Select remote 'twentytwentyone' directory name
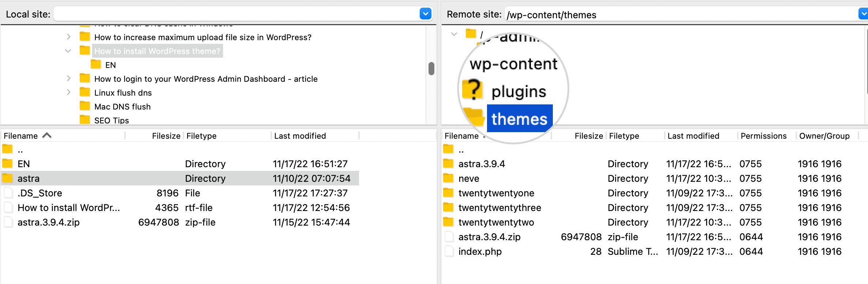The image size is (868, 284). 496,193
